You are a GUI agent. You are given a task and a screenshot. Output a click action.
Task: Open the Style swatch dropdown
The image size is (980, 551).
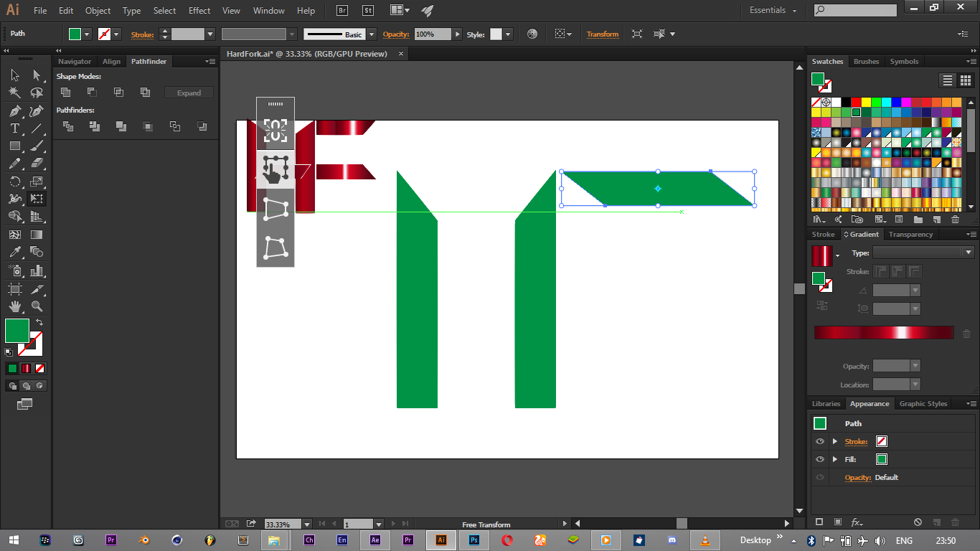(508, 34)
